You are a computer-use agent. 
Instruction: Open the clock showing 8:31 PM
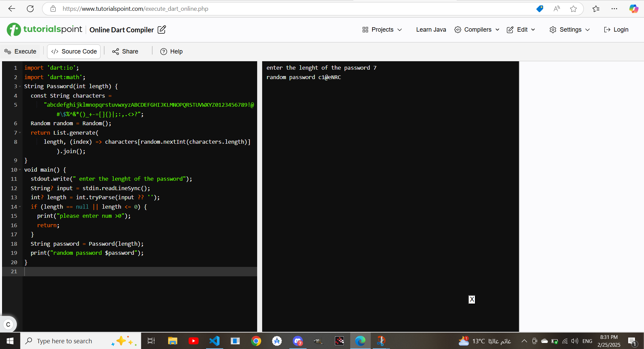pyautogui.click(x=609, y=341)
